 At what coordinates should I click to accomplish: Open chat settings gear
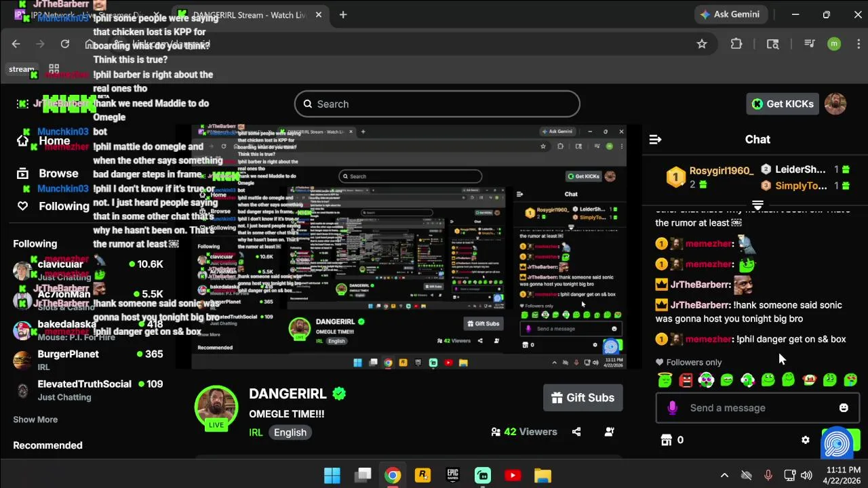806,440
